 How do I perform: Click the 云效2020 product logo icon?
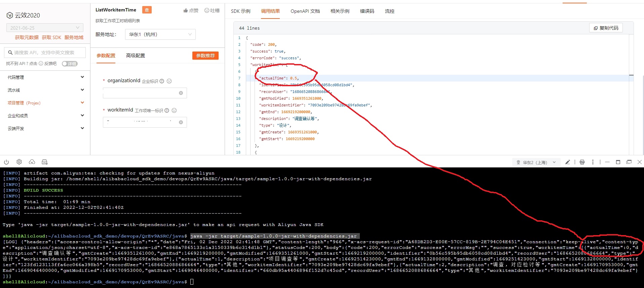click(10, 15)
